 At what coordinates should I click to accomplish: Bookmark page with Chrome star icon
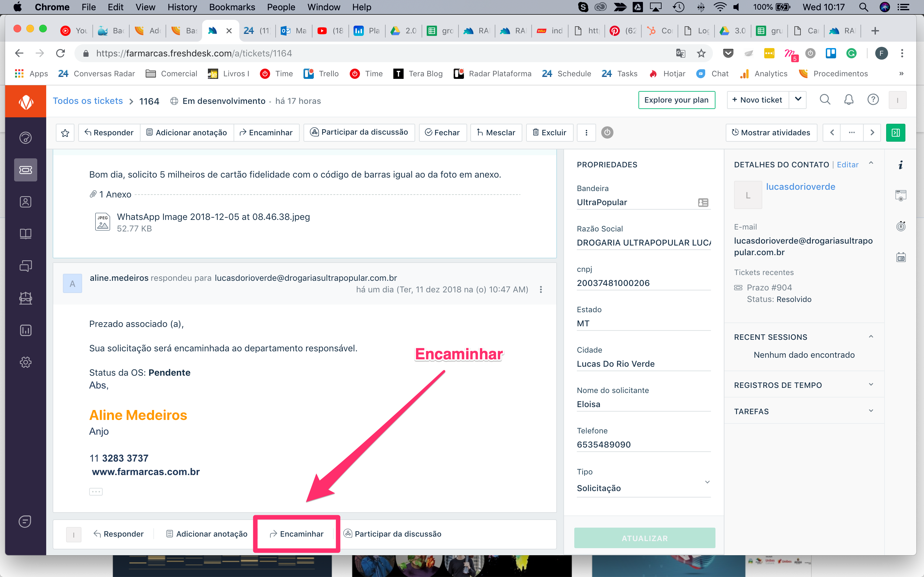[x=701, y=54]
